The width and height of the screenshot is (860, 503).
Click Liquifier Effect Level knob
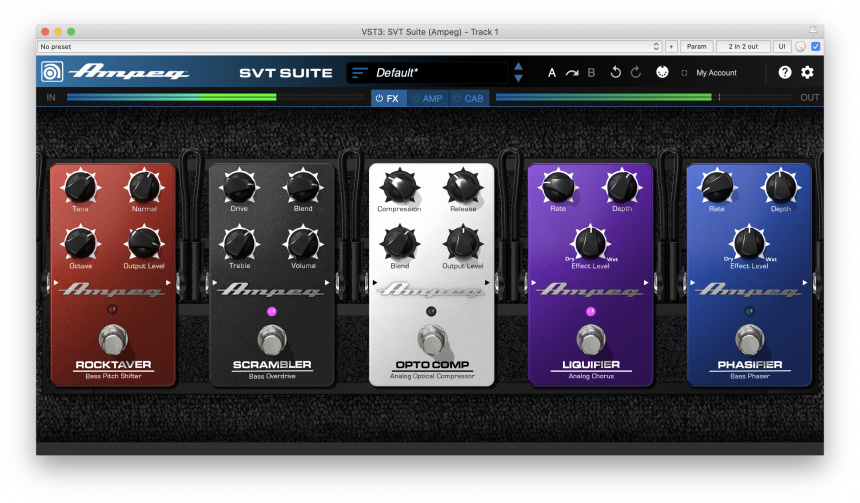tap(590, 242)
